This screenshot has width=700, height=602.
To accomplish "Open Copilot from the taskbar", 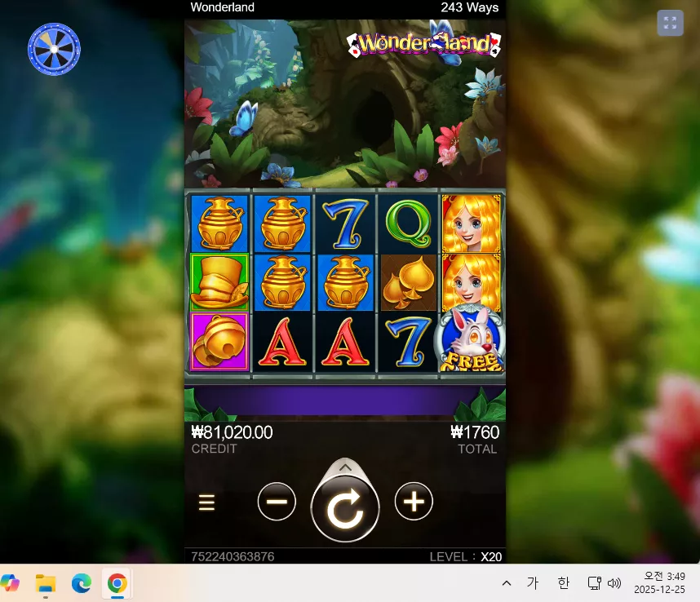I will pos(11,582).
